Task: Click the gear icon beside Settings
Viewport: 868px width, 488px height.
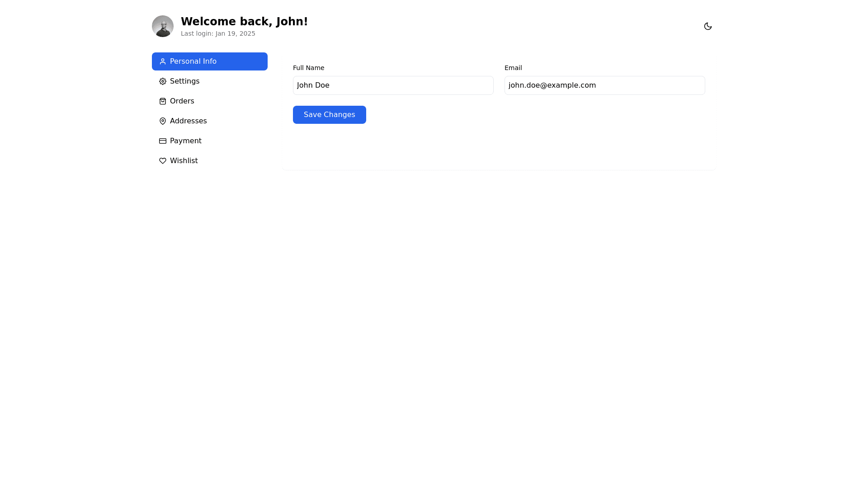Action: click(x=163, y=81)
